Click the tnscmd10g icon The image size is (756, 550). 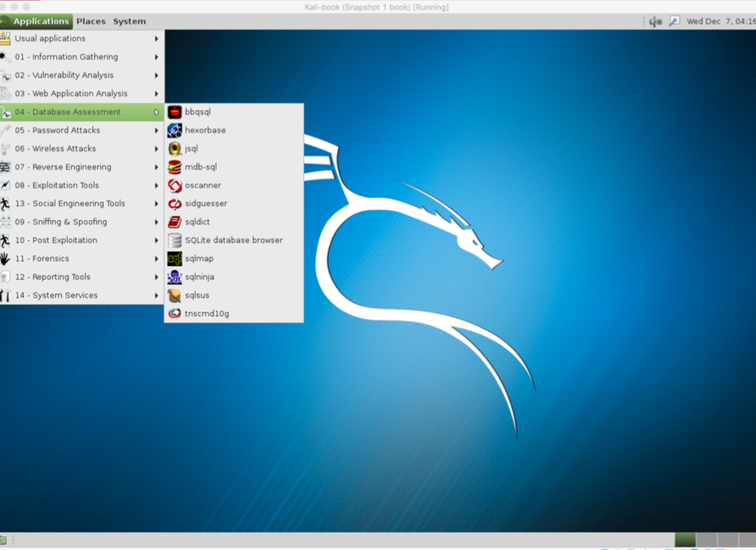coord(174,313)
